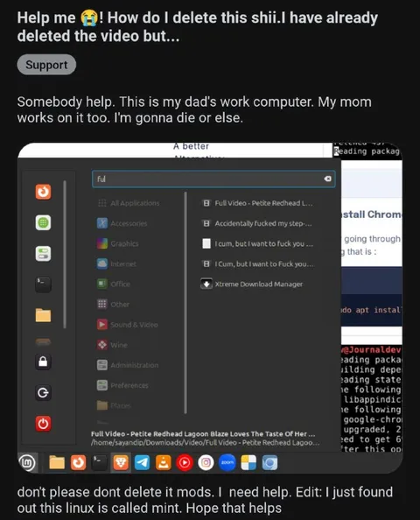Open the Brave browser icon on the panel
The width and height of the screenshot is (420, 520).
(121, 462)
